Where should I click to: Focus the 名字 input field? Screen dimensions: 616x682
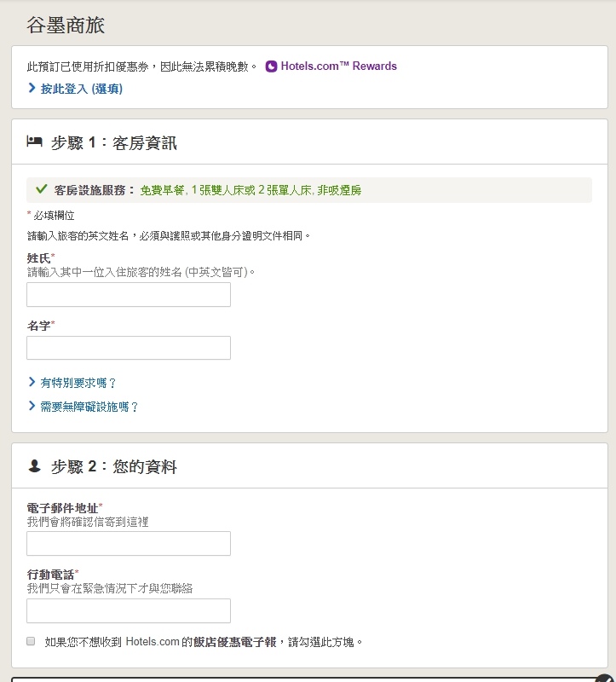[x=129, y=348]
